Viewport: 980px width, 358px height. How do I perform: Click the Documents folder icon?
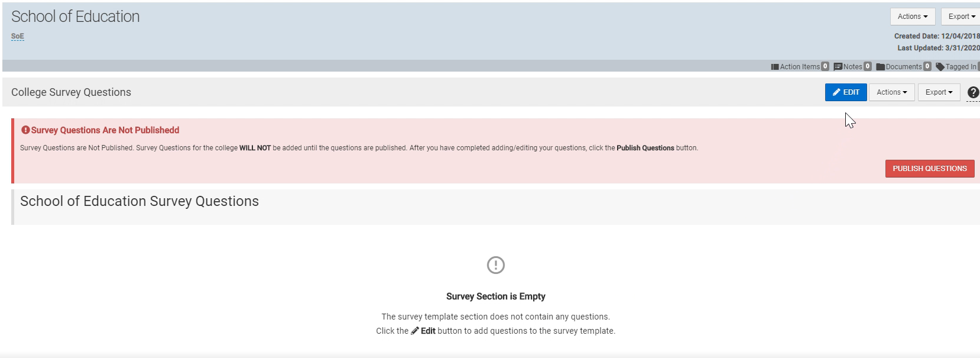[880, 67]
